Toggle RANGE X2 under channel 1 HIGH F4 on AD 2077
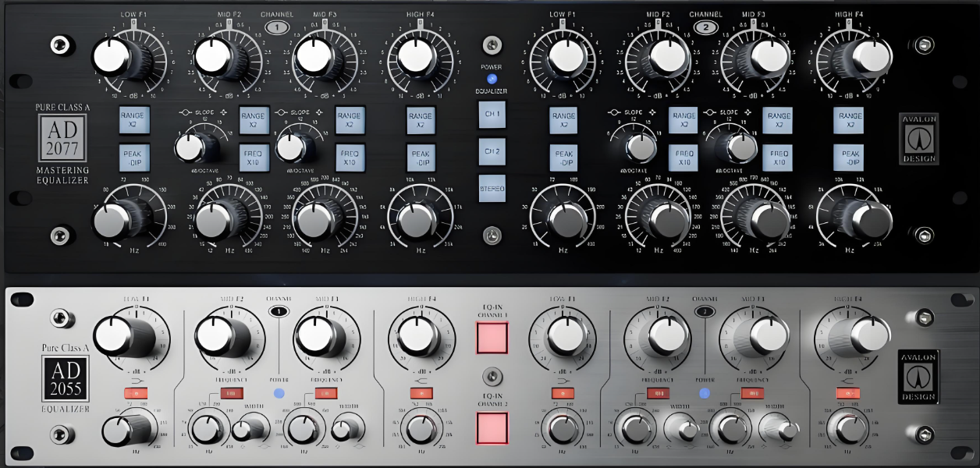The height and width of the screenshot is (468, 980). click(x=421, y=119)
